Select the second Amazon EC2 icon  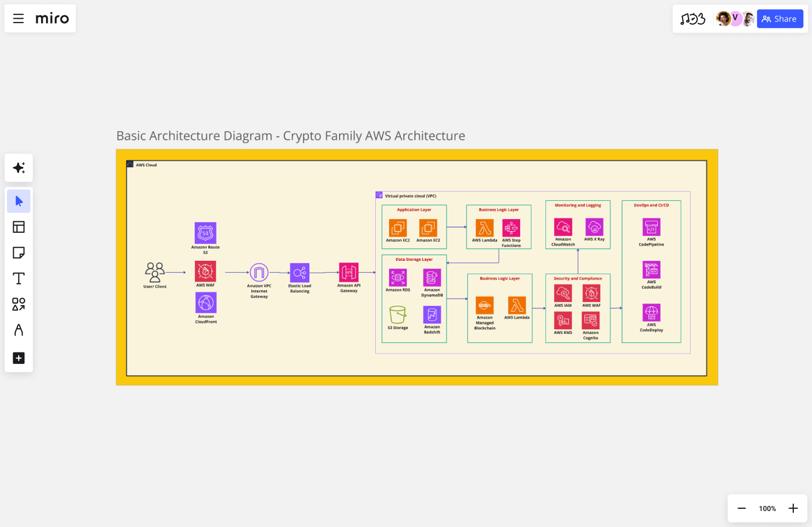428,228
